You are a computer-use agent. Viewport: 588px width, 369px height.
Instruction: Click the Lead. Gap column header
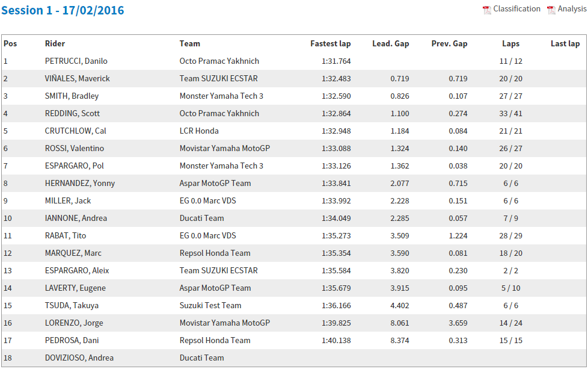(x=391, y=43)
